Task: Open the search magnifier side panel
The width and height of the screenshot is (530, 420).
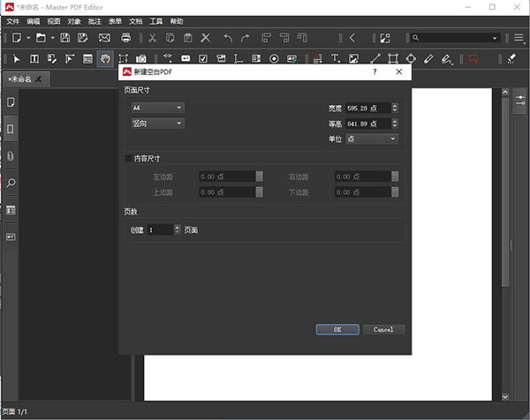Action: click(11, 183)
